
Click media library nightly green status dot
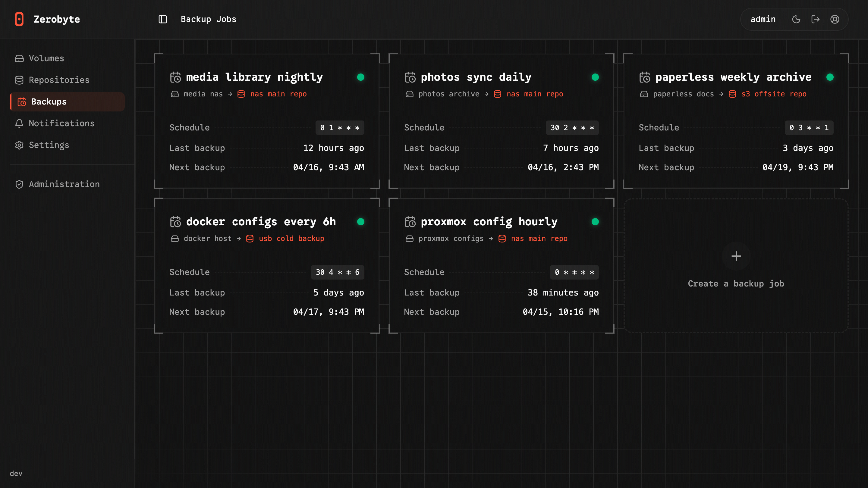(x=360, y=77)
